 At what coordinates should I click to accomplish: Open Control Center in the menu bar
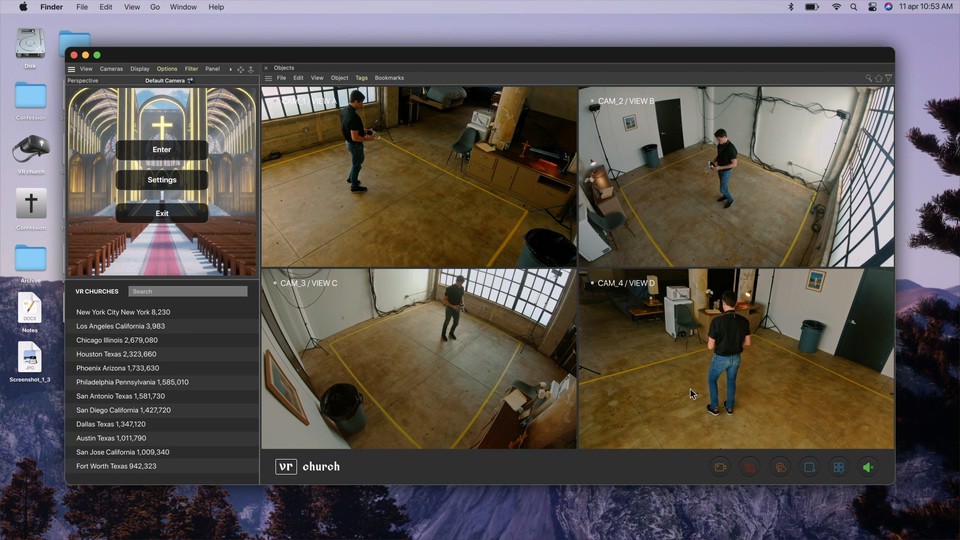click(872, 7)
